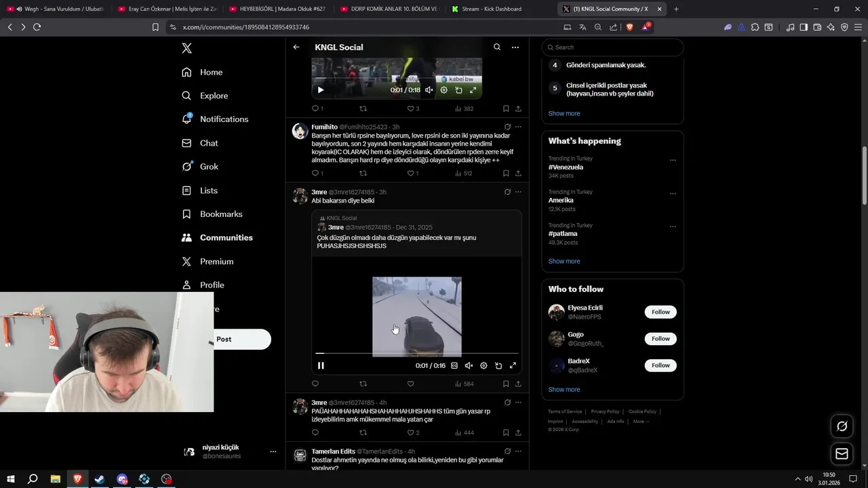The height and width of the screenshot is (488, 868).
Task: Reply to top video post with 1 reply
Action: point(317,108)
